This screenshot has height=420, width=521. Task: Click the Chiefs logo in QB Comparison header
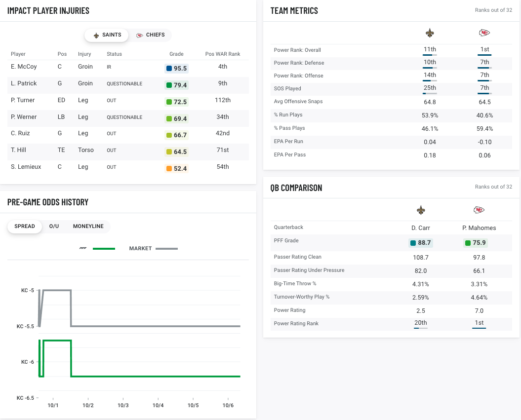click(479, 210)
